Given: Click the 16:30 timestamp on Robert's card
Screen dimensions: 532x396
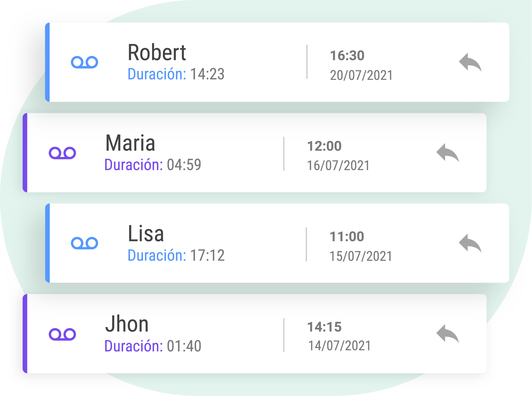Looking at the screenshot, I should coord(347,55).
